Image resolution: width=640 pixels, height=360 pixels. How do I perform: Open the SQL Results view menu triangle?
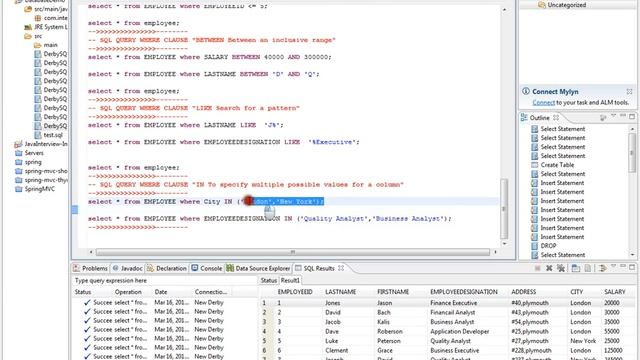tap(613, 267)
